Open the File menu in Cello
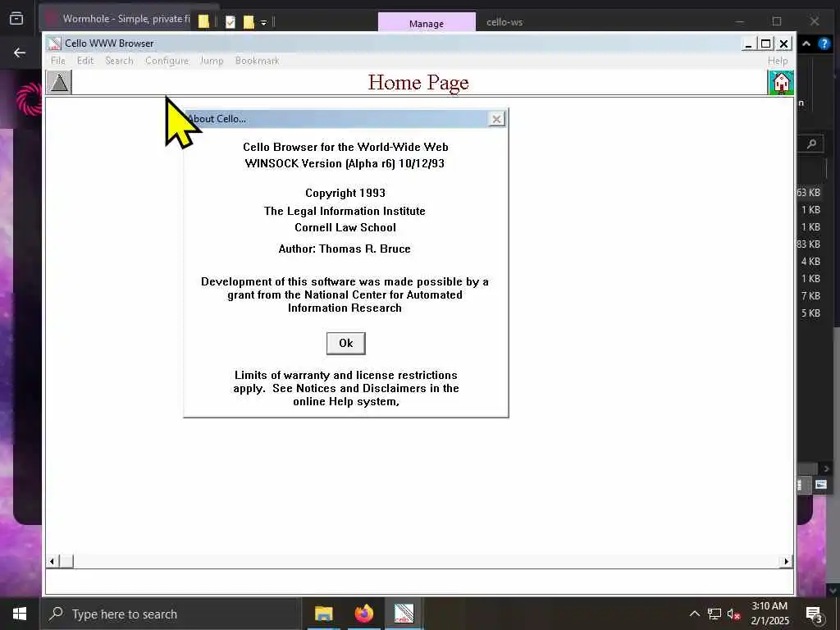This screenshot has width=840, height=630. pos(58,61)
